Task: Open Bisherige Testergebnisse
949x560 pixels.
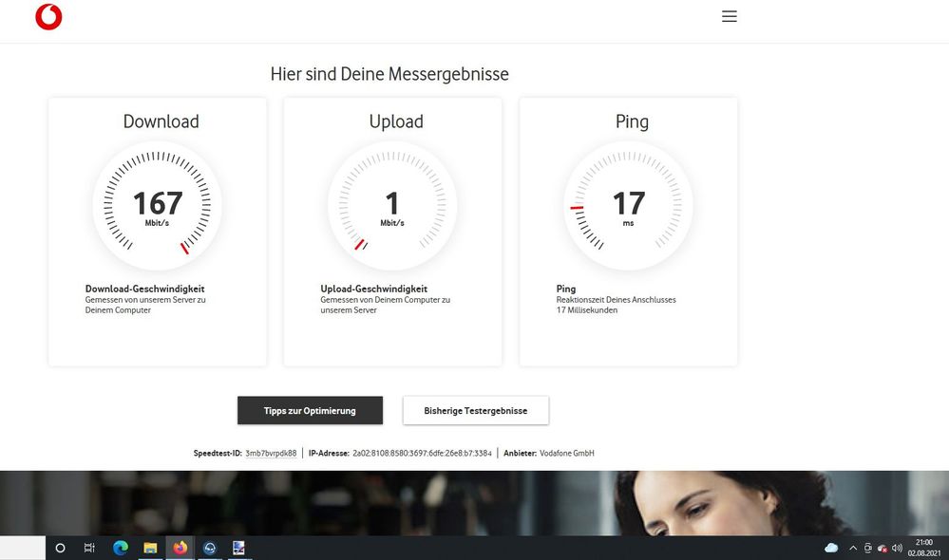Action: tap(476, 411)
